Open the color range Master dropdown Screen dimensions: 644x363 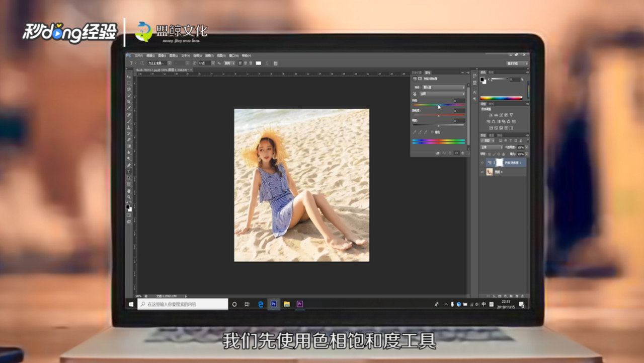442,94
